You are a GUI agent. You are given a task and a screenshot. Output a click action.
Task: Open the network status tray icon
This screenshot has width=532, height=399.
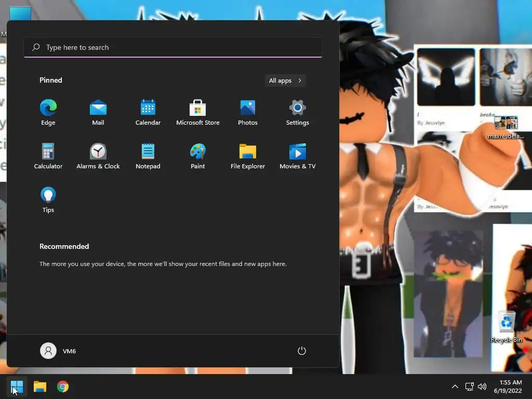(469, 387)
